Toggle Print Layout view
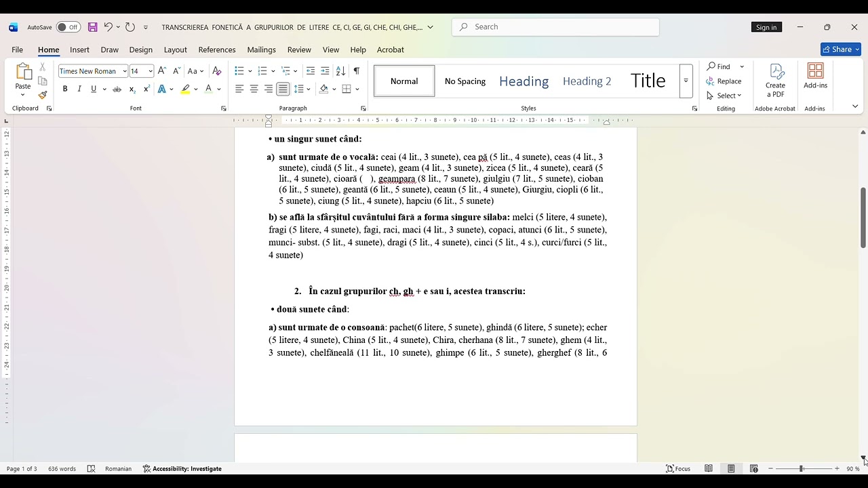Screen dimensions: 868x488 click(x=731, y=468)
